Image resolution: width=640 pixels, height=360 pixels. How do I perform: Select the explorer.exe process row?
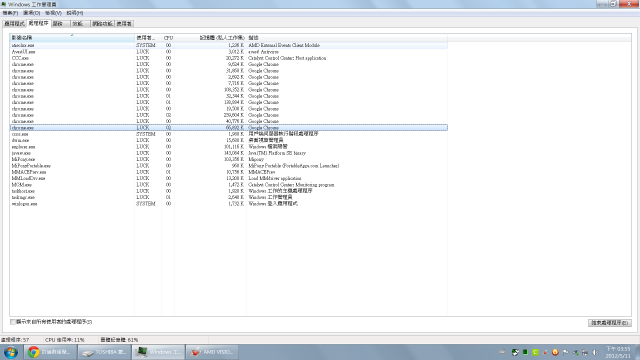click(229, 147)
